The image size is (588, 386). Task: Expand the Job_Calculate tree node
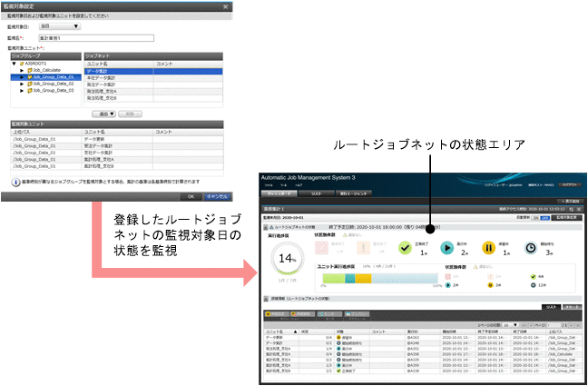[22, 70]
